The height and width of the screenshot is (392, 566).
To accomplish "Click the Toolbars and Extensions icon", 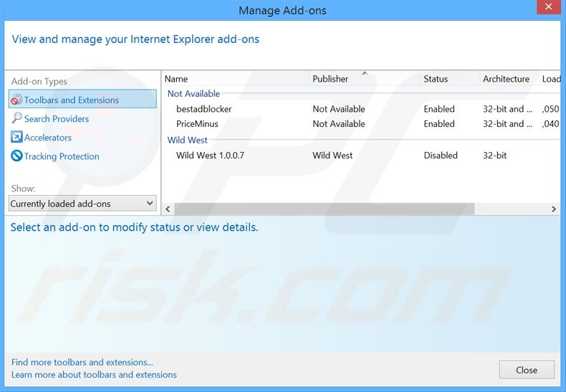I will [x=16, y=100].
